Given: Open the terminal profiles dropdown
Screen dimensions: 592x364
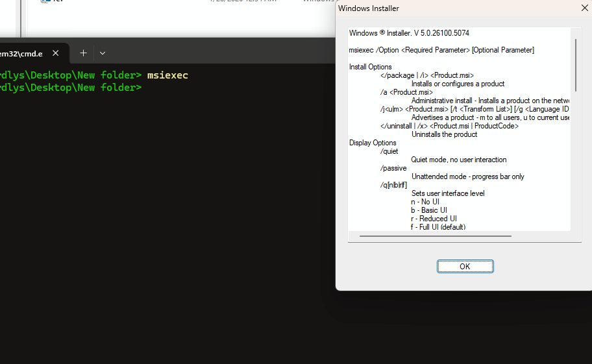Looking at the screenshot, I should pos(103,53).
